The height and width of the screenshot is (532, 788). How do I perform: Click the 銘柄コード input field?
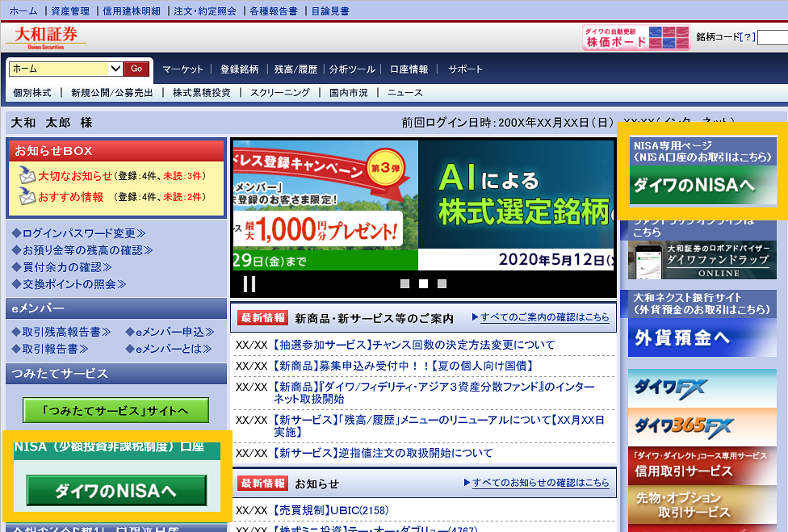click(774, 37)
